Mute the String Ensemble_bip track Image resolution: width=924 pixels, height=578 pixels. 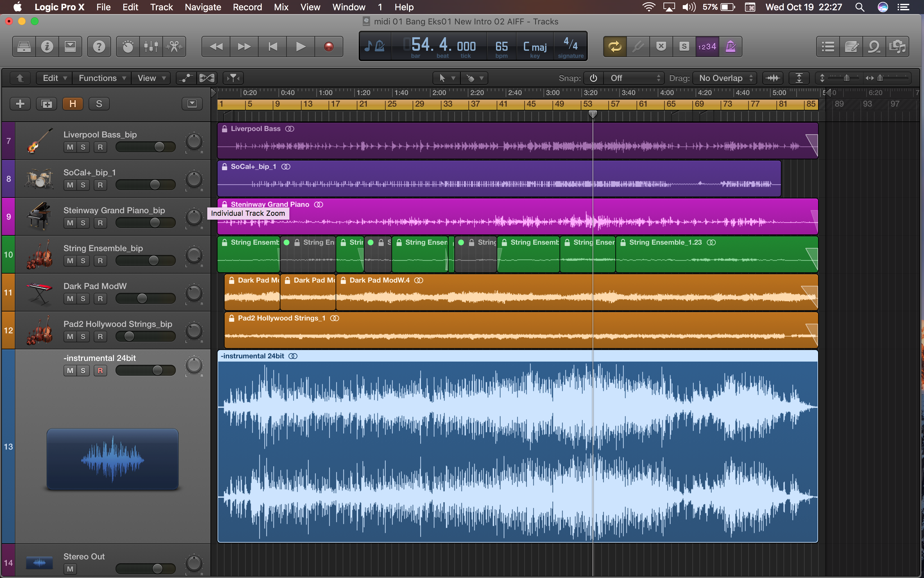(70, 261)
